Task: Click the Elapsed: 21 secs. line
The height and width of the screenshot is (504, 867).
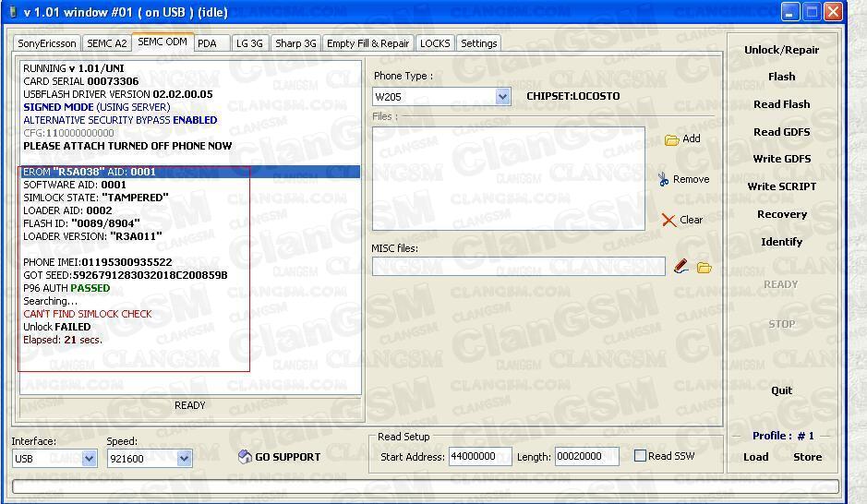Action: tap(63, 340)
